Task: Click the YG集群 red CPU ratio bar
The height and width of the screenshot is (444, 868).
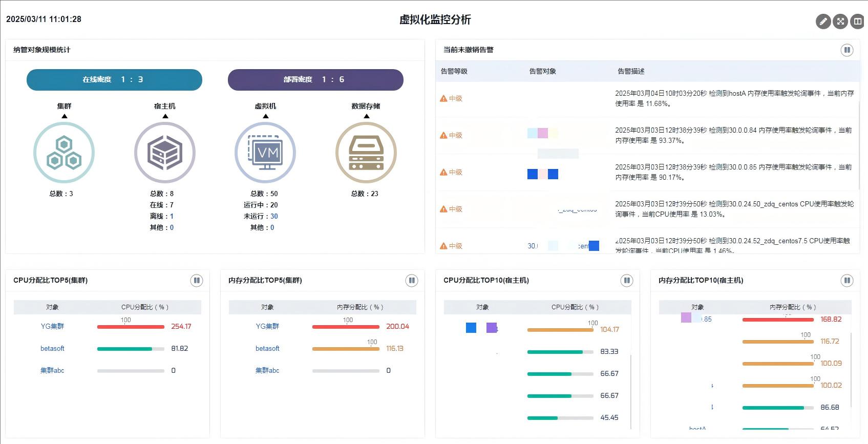Action: tap(131, 327)
